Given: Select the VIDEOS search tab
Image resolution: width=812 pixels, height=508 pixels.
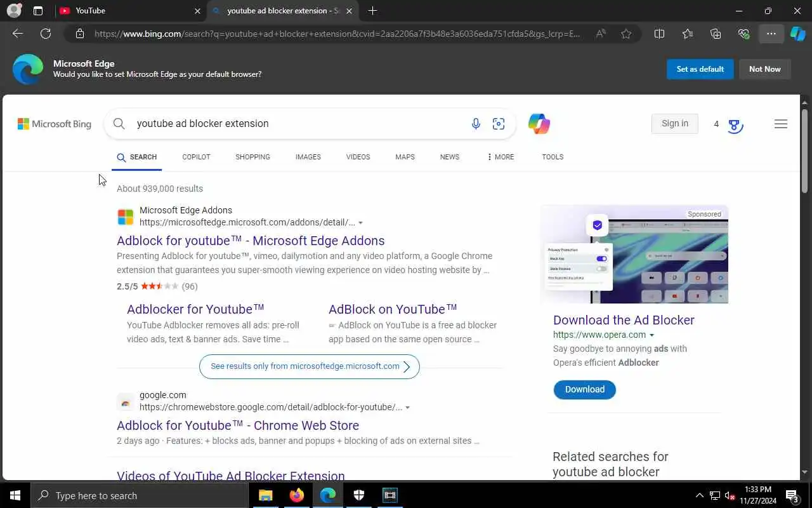Looking at the screenshot, I should [x=358, y=157].
